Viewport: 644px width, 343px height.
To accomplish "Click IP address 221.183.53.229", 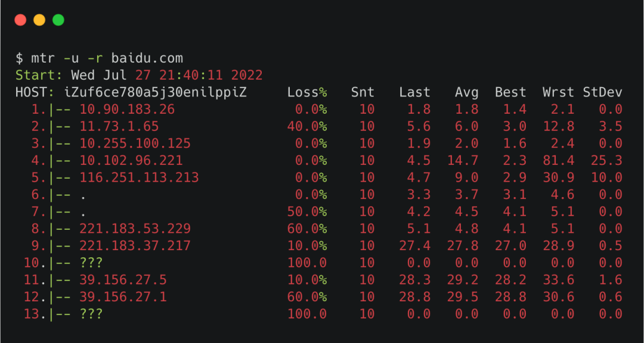I will tap(135, 229).
